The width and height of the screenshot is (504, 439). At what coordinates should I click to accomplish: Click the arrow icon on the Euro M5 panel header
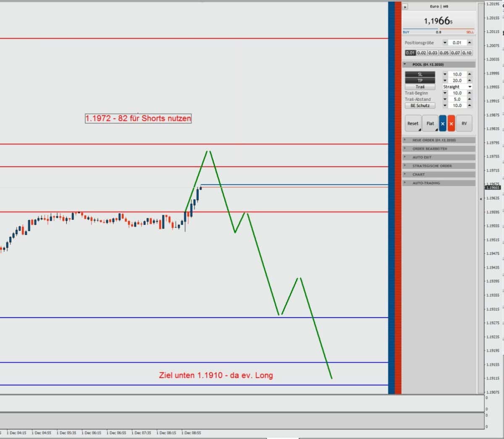[405, 6]
